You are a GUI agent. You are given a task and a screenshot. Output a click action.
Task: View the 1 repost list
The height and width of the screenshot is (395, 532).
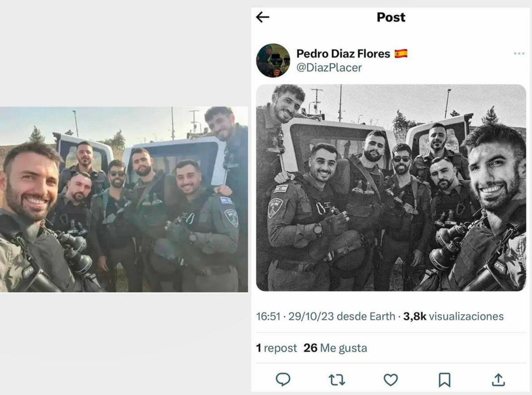pos(276,348)
